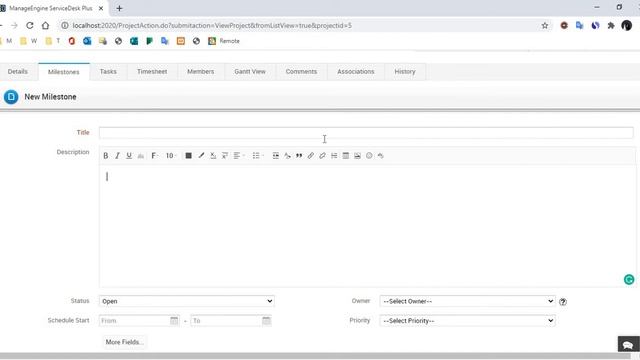Image resolution: width=640 pixels, height=360 pixels.
Task: Click the Google Translate extension icon
Action: tap(579, 25)
